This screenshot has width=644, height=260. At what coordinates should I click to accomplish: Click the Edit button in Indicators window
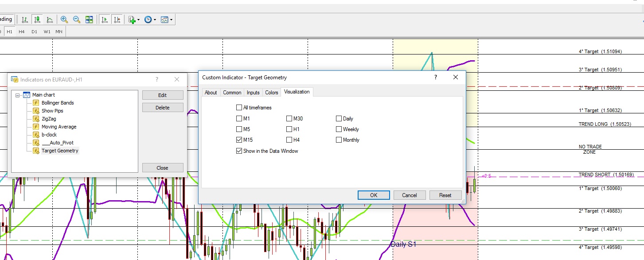click(x=163, y=95)
